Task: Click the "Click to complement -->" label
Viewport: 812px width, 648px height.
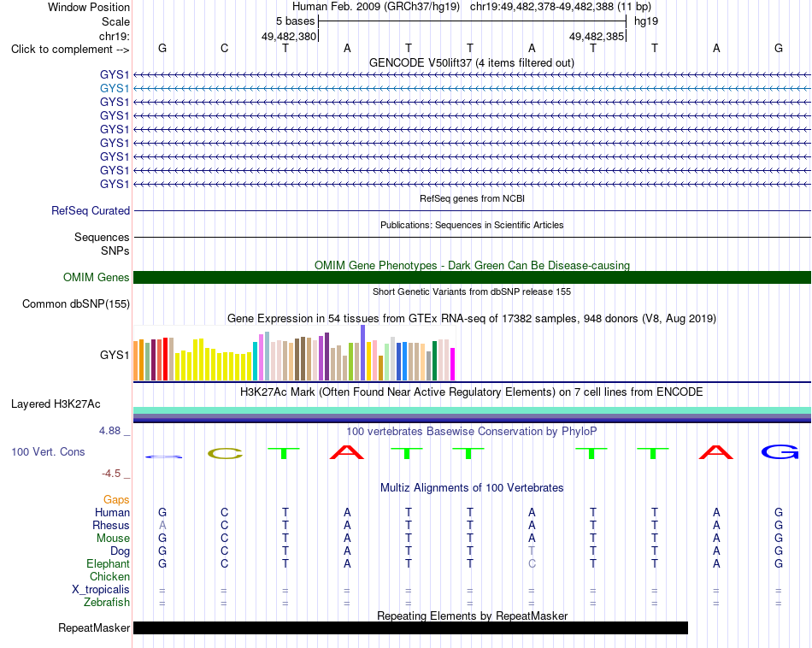Action: (x=70, y=50)
